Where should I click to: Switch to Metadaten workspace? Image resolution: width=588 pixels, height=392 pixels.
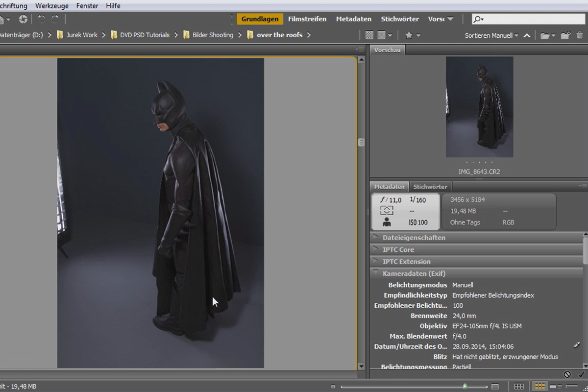click(354, 19)
